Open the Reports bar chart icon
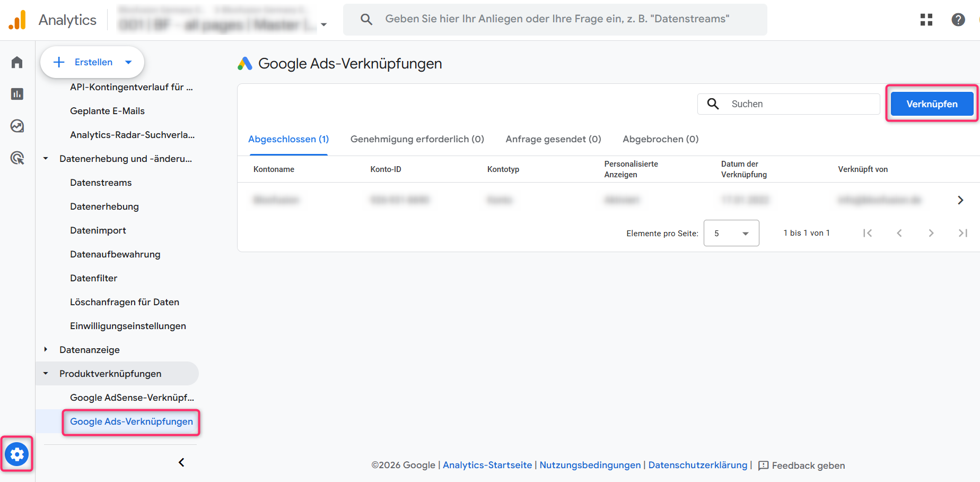Image resolution: width=980 pixels, height=482 pixels. [17, 94]
